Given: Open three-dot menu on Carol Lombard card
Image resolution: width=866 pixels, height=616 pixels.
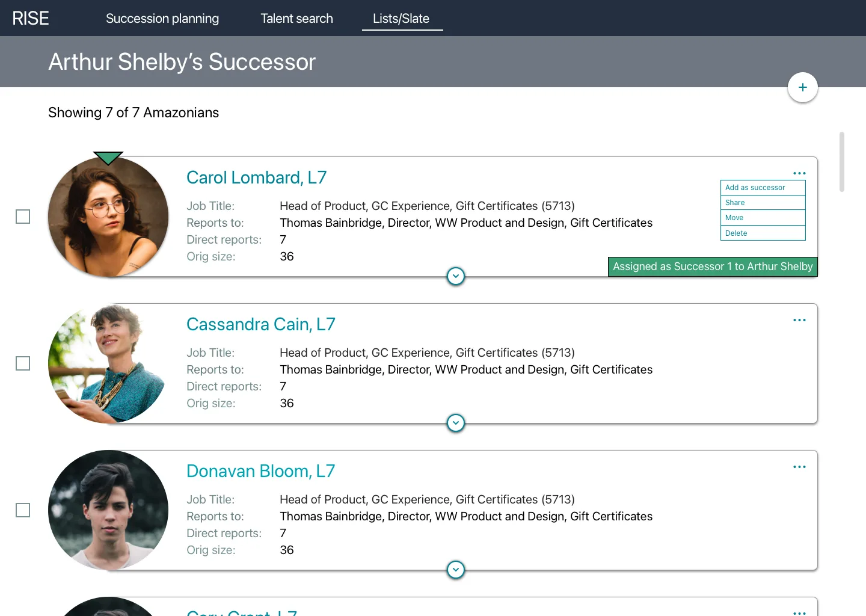Looking at the screenshot, I should coord(799,173).
